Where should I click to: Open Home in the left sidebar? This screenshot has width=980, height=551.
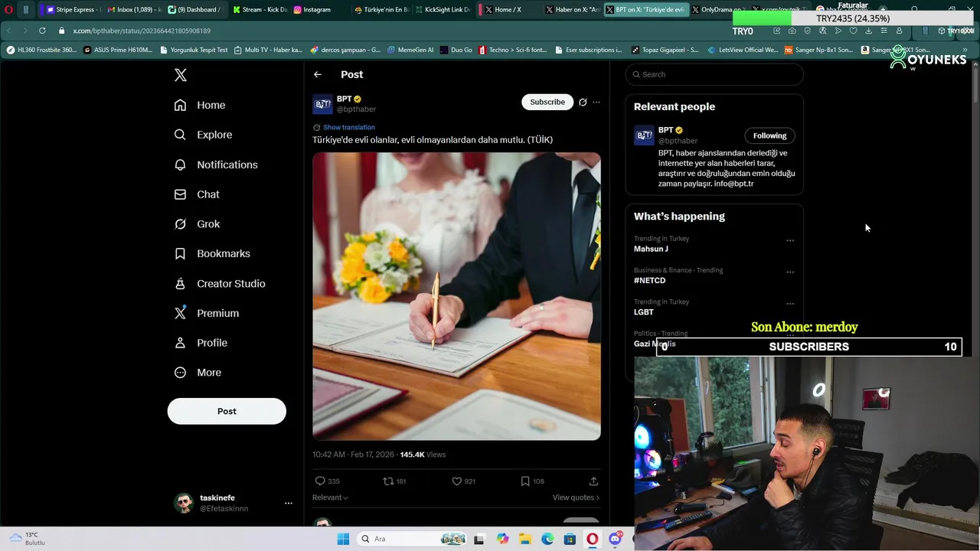200,105
